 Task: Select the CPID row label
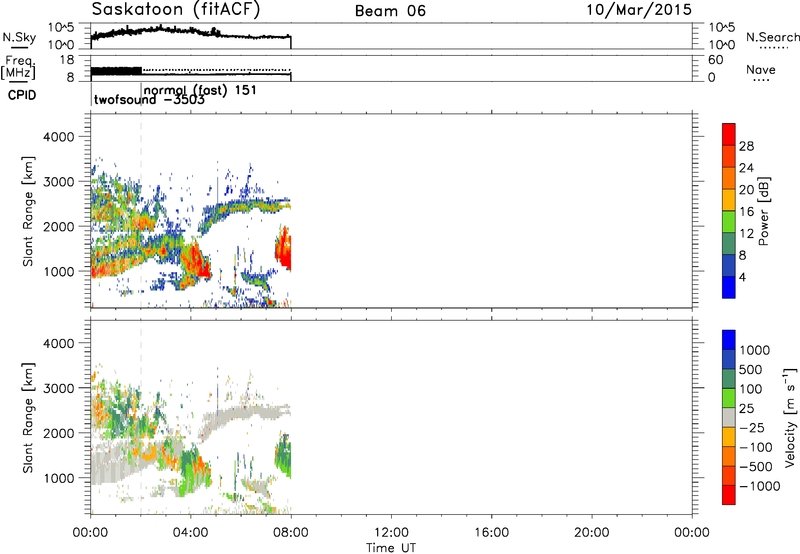22,95
